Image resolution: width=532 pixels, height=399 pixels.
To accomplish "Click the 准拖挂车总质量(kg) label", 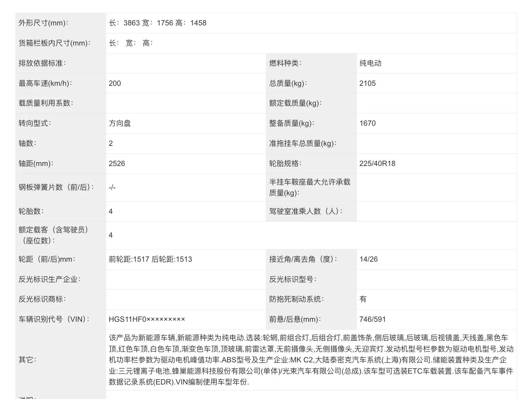I will 303,144.
